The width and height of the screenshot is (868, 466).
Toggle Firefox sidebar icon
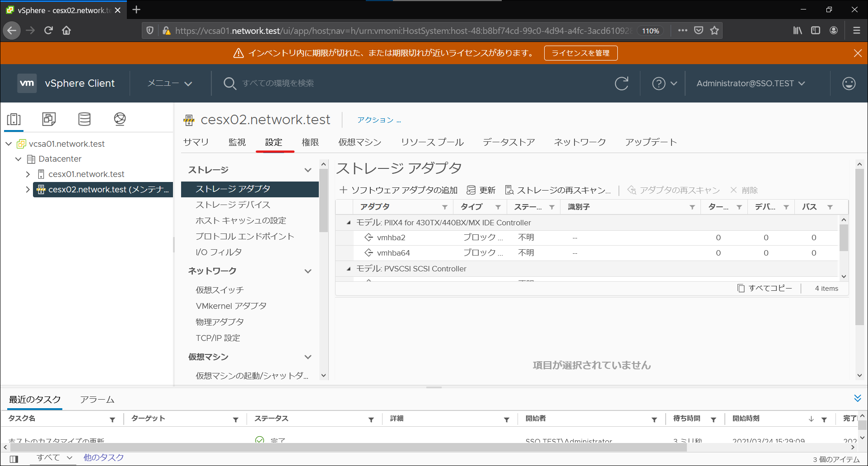(816, 30)
